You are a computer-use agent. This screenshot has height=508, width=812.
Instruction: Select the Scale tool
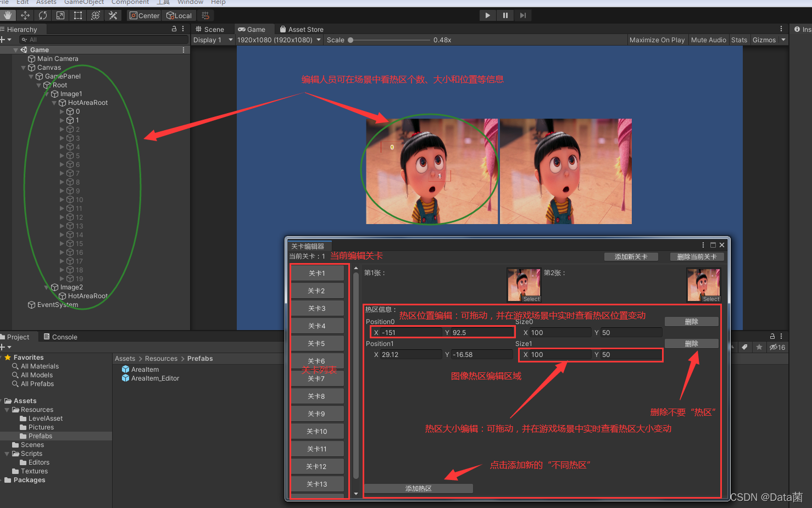(60, 15)
